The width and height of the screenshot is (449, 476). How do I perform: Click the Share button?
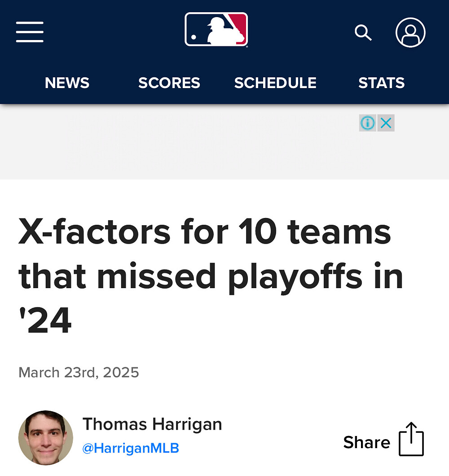(367, 442)
